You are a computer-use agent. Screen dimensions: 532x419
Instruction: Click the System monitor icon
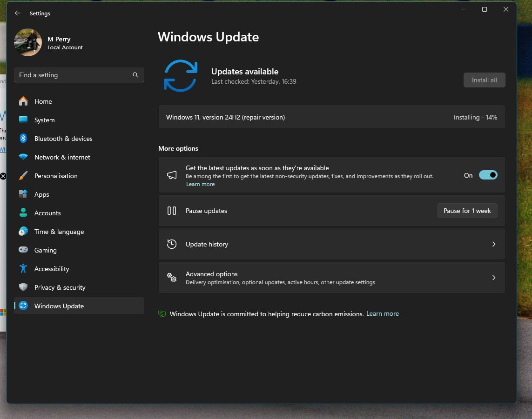point(23,120)
